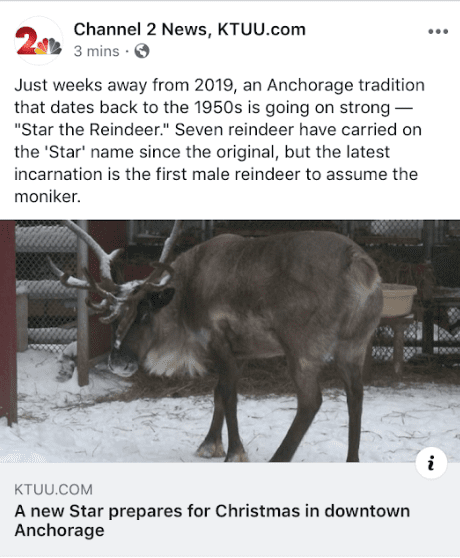Click the KTUU.COM source label
This screenshot has width=460, height=558.
coord(53,490)
